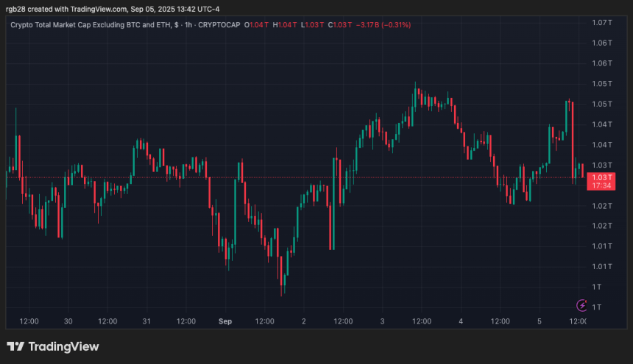Click the red 1.03T current price tag
Screen dimensions: 633x364
[601, 177]
